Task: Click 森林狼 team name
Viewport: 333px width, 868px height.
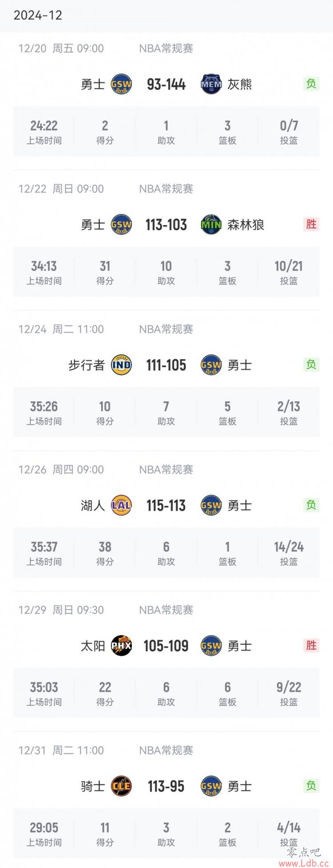Action: 246,225
